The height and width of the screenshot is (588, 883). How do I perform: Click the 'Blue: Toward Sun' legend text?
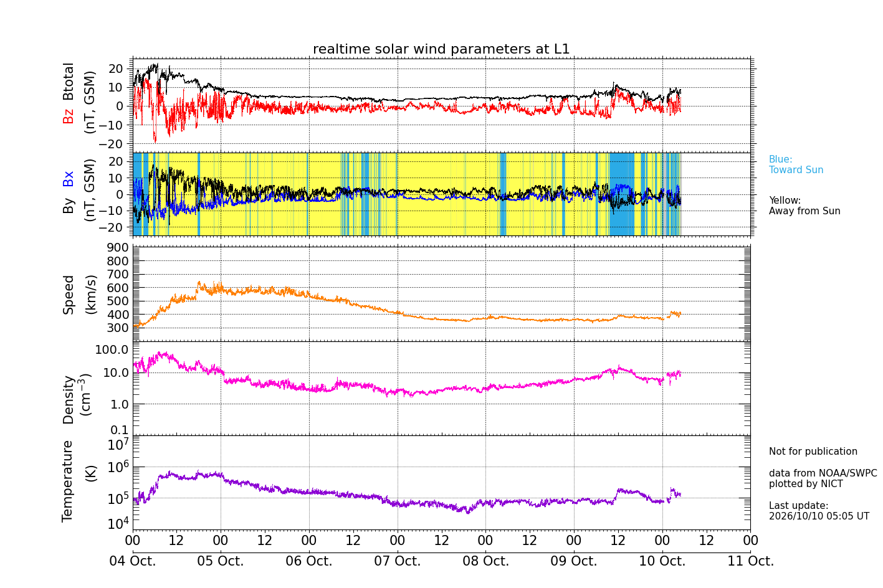796,164
